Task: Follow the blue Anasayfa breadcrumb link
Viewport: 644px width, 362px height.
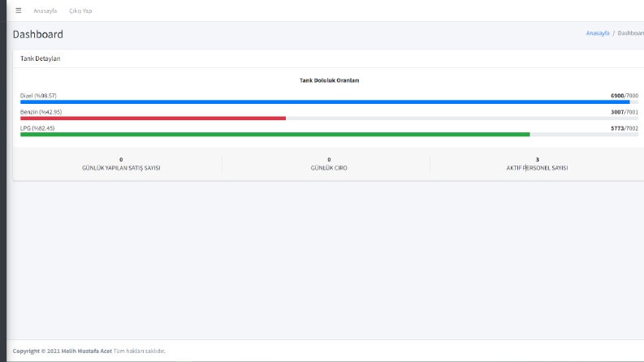Action: click(598, 33)
